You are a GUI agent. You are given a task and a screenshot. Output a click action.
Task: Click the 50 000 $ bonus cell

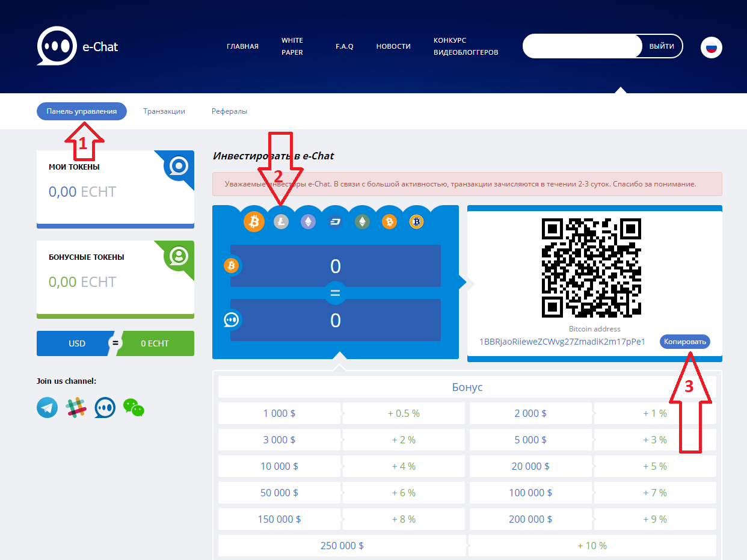279,493
